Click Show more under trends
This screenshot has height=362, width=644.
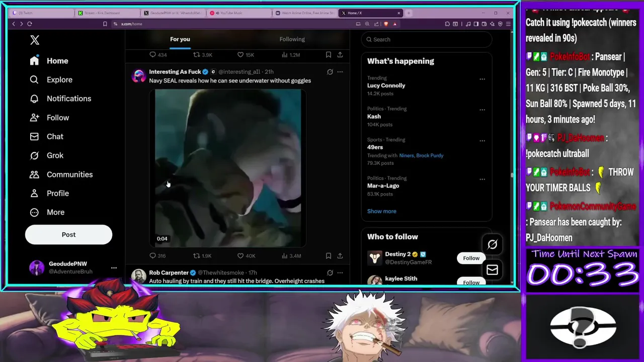point(381,211)
